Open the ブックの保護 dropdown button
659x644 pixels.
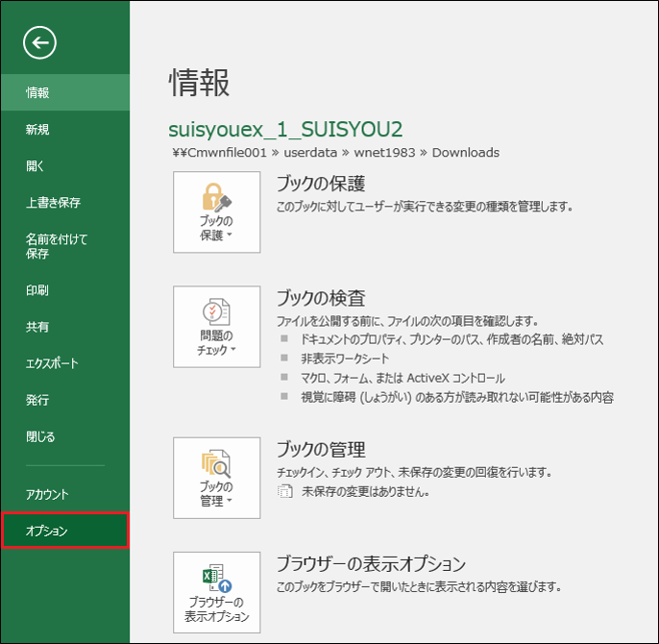pos(216,212)
